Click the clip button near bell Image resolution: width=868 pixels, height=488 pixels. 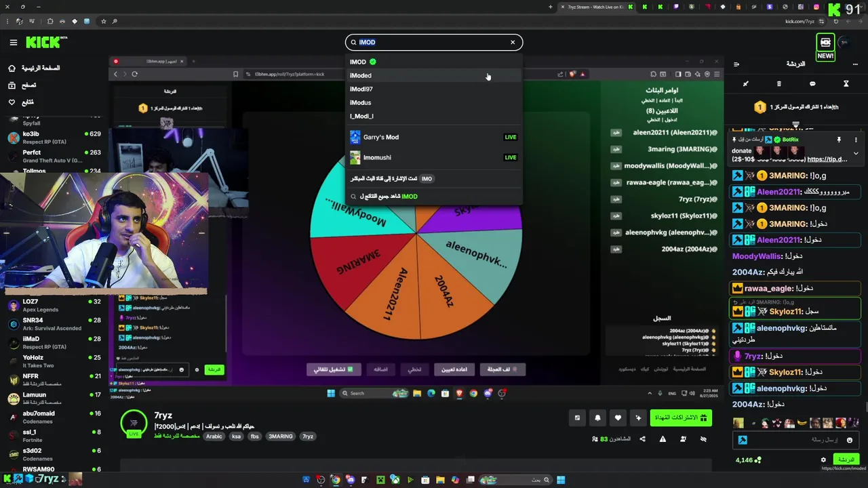[x=577, y=418]
